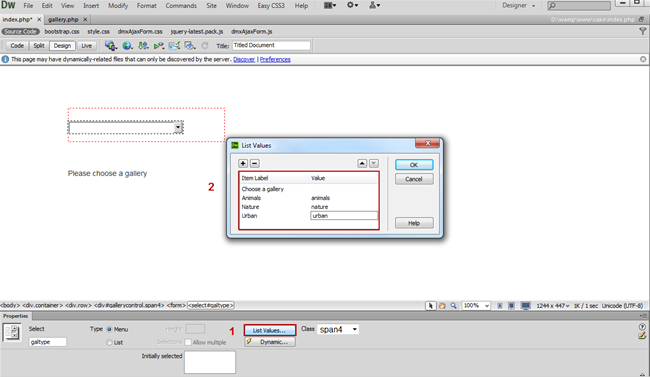This screenshot has width=650, height=377.
Task: Click Cancel in the List Values dialog
Action: coord(414,179)
